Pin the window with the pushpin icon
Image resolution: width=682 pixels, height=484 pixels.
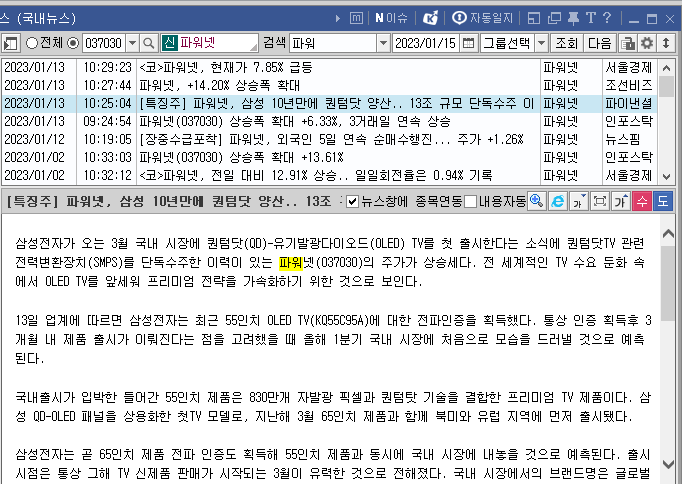point(573,18)
